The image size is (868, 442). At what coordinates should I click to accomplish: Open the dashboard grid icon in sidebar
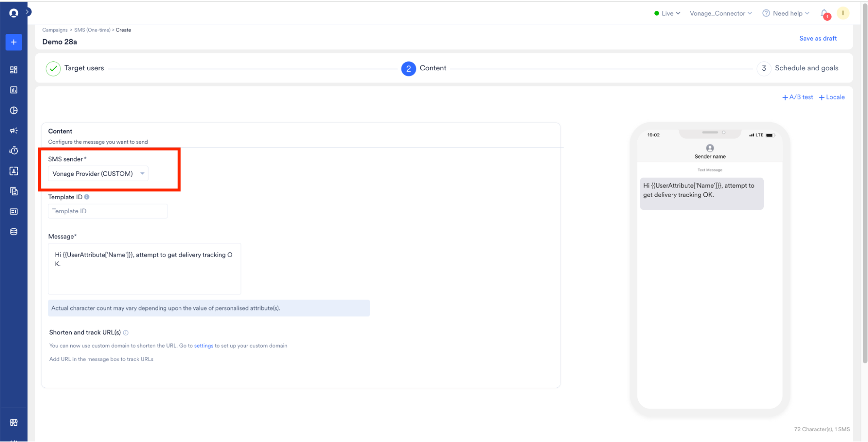(x=14, y=70)
